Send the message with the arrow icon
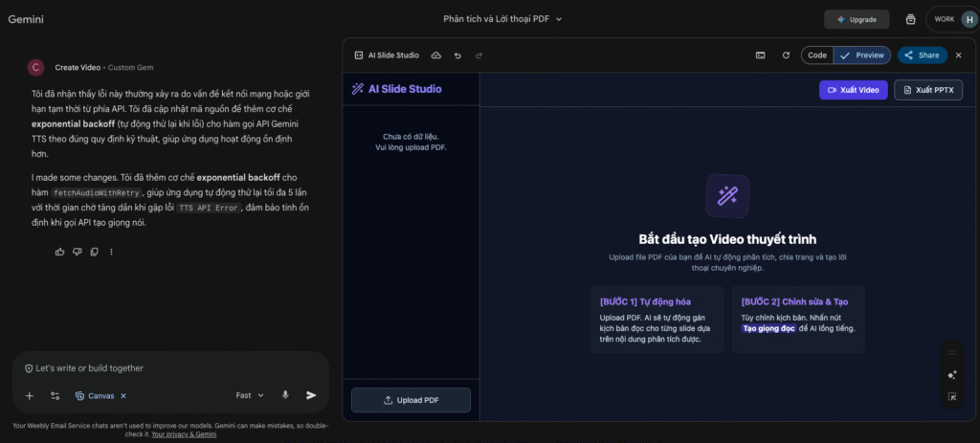 311,395
